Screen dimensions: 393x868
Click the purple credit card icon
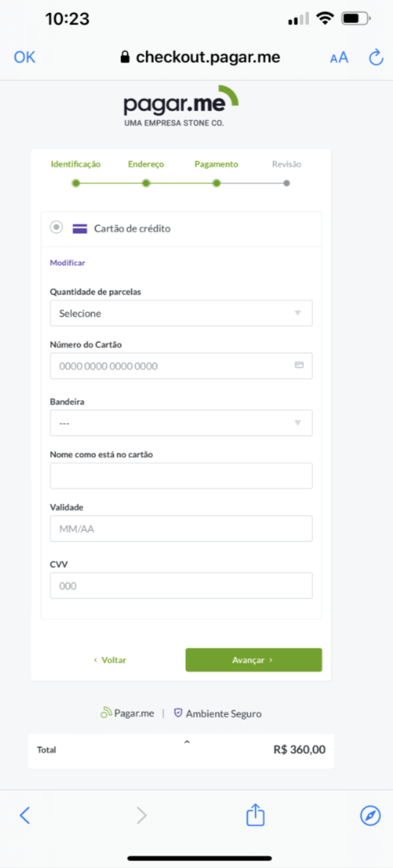coord(80,228)
